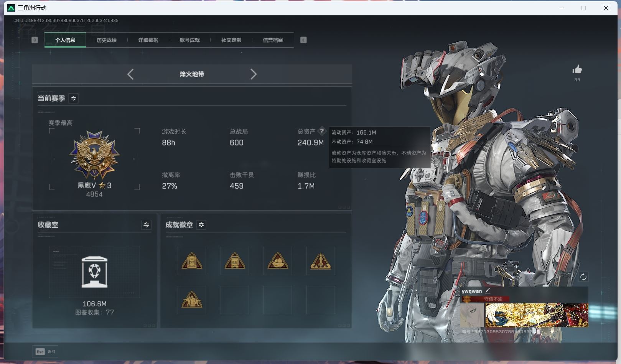Switch to the 账号成就 tab
Screen dimensions: 621x364
click(x=189, y=40)
